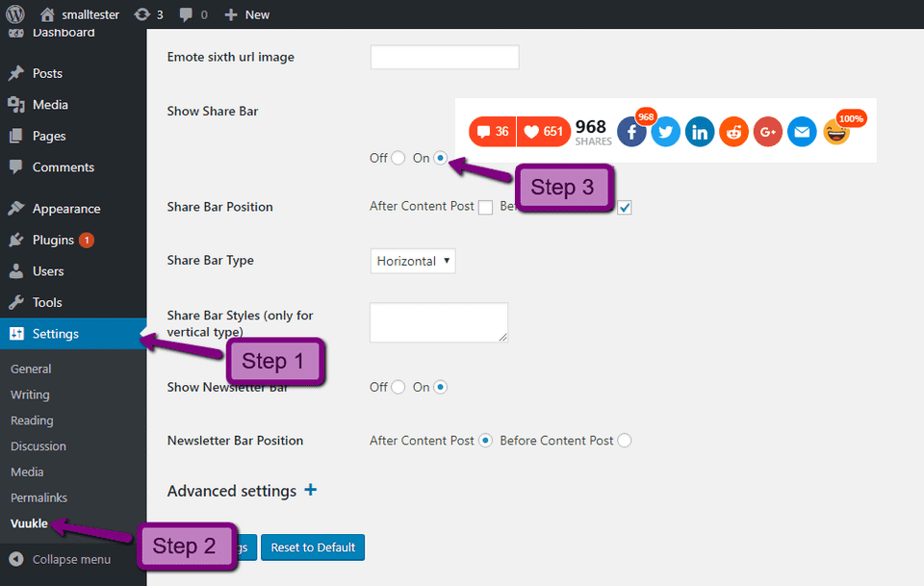Click the Facebook share icon
924x586 pixels.
click(631, 131)
